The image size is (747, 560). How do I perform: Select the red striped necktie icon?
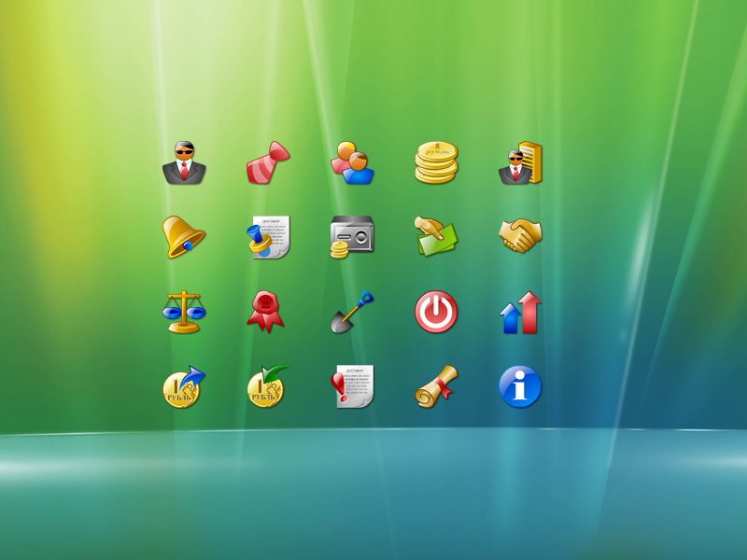click(x=268, y=162)
